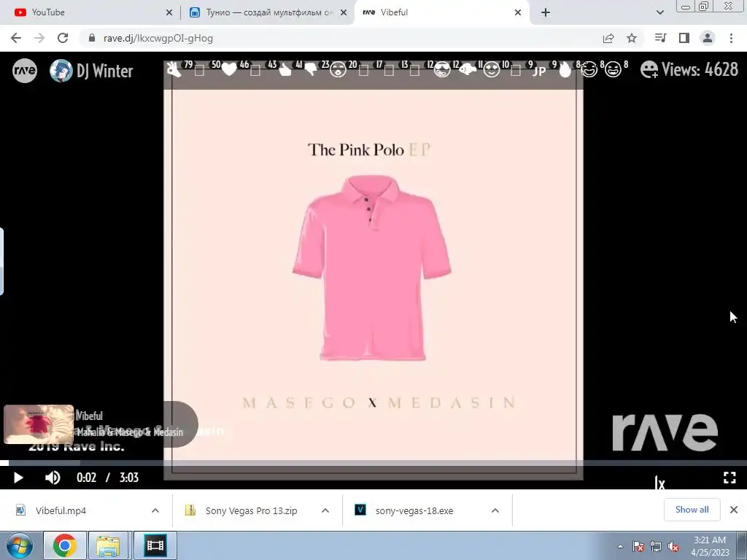The image size is (747, 560).
Task: Expand options for sony-vegas-18.exe
Action: [x=495, y=510]
